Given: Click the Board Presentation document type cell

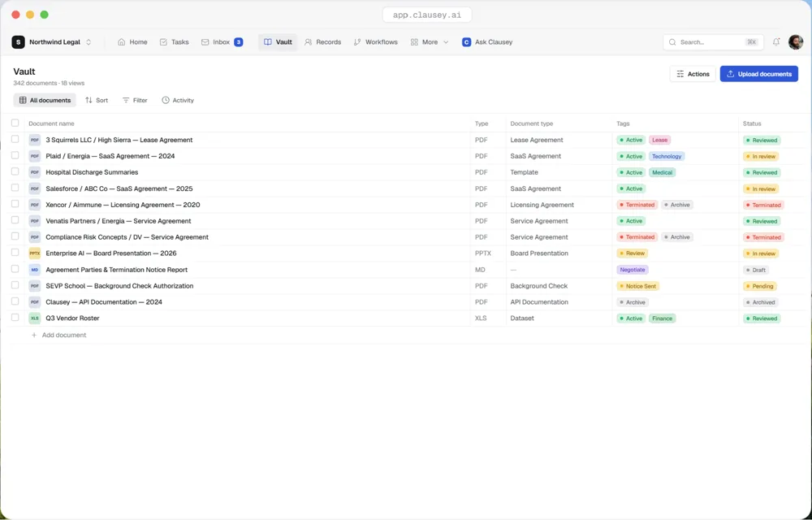Looking at the screenshot, I should 539,253.
